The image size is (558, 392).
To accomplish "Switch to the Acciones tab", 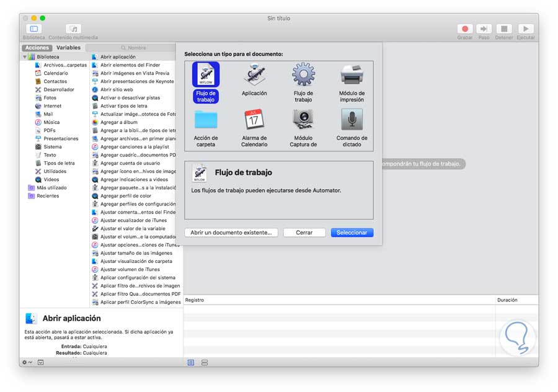I will pyautogui.click(x=37, y=48).
